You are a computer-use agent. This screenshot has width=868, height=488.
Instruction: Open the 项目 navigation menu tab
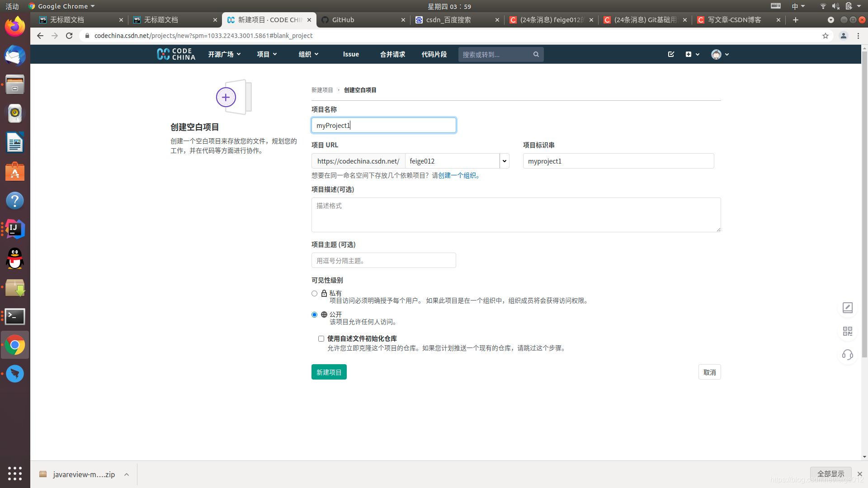pos(265,54)
